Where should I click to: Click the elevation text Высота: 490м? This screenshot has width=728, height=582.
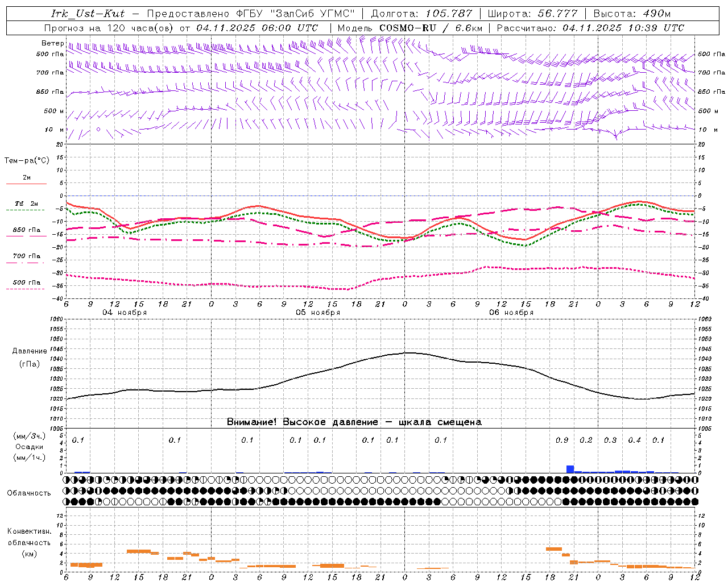click(x=632, y=14)
